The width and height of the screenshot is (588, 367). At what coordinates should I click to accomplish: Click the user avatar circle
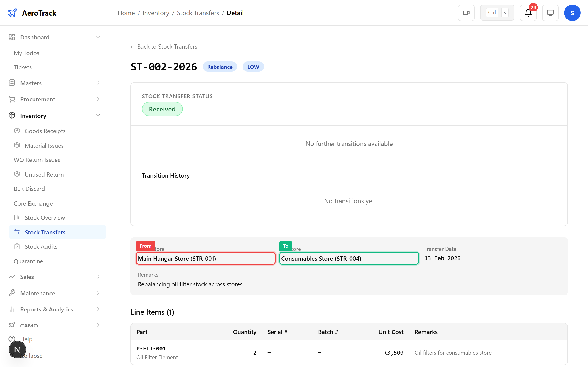(x=572, y=13)
